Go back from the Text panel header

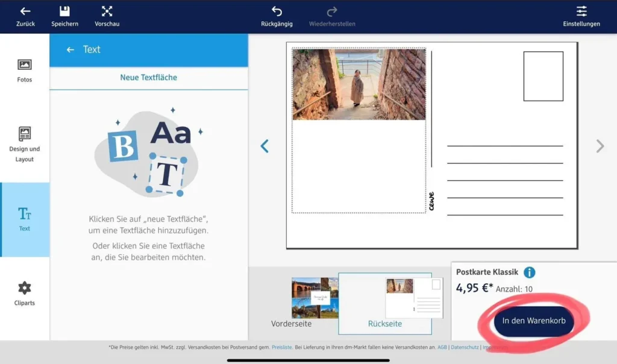coord(70,49)
